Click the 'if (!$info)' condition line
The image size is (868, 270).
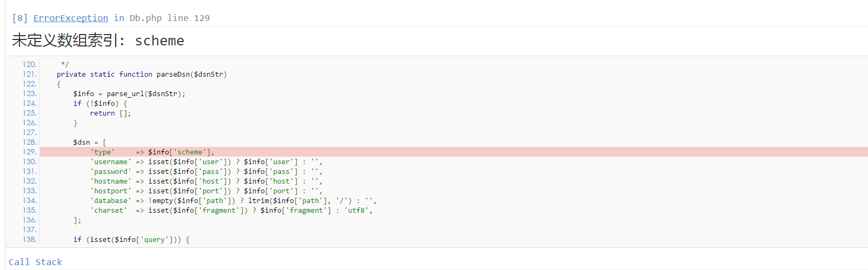[101, 104]
